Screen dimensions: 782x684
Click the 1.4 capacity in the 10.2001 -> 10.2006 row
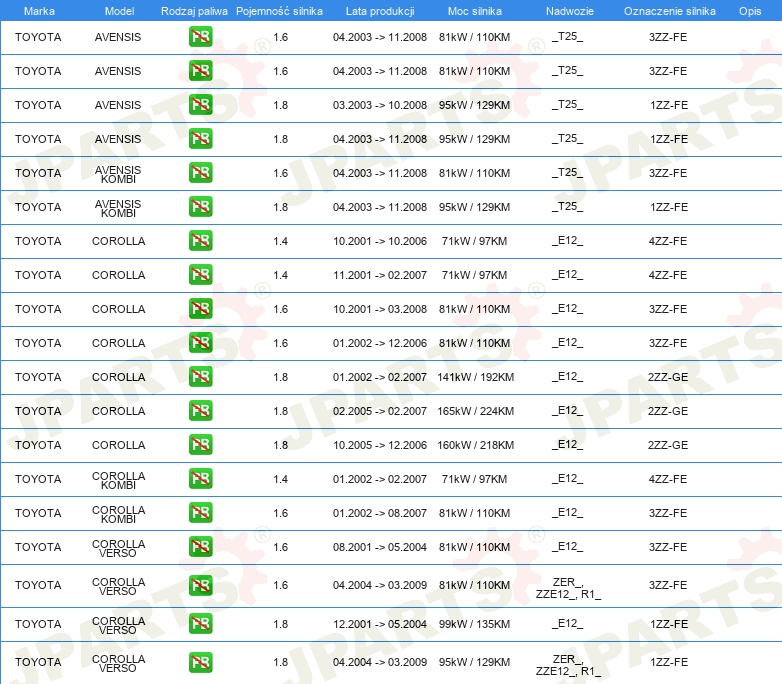point(280,241)
